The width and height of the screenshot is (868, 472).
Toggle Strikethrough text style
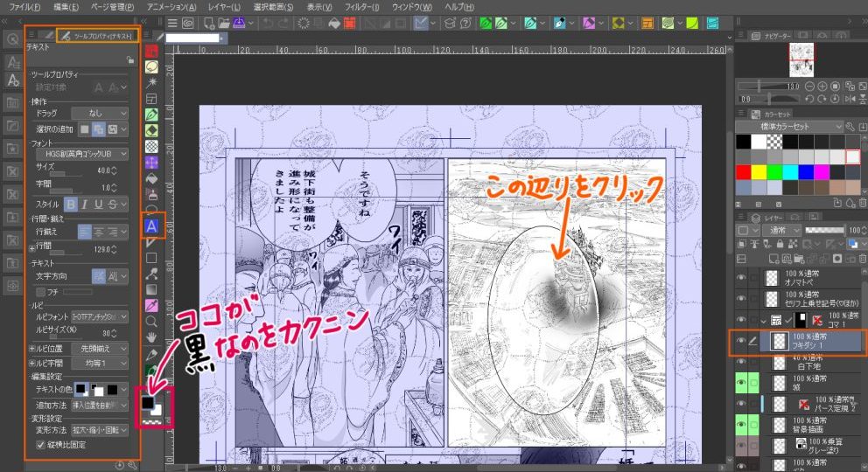(112, 205)
